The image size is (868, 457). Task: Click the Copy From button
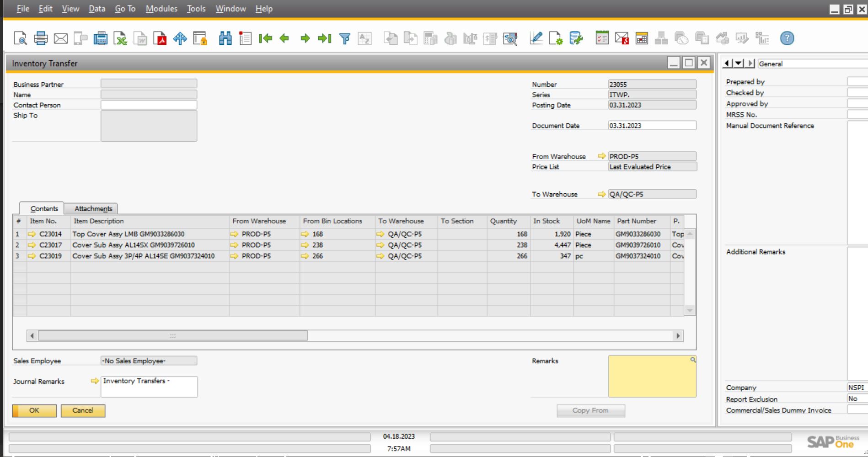tap(590, 410)
